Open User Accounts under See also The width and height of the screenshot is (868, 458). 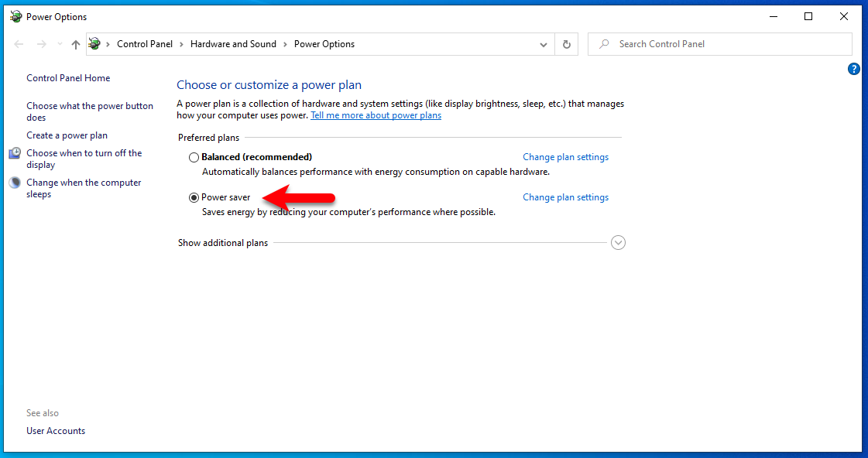(56, 431)
